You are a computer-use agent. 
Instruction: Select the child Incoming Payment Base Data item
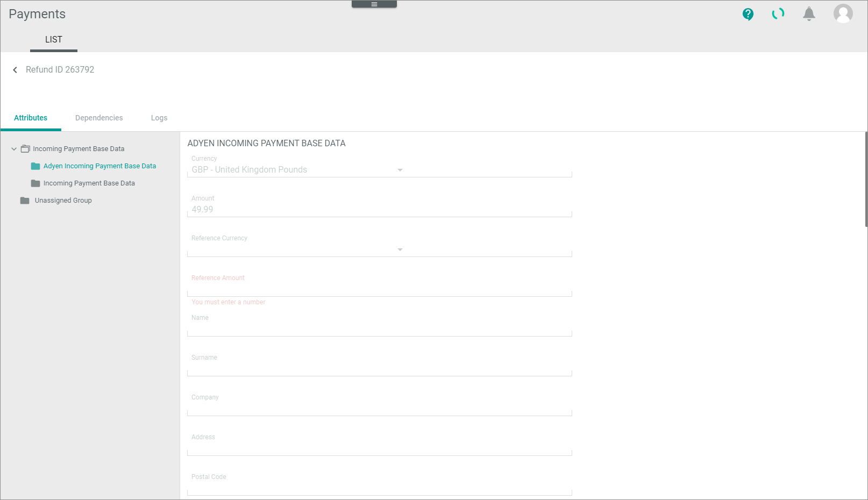pos(89,183)
